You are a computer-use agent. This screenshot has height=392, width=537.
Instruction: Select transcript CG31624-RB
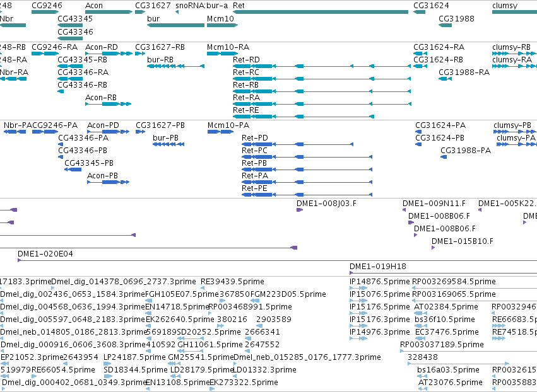coord(439,59)
